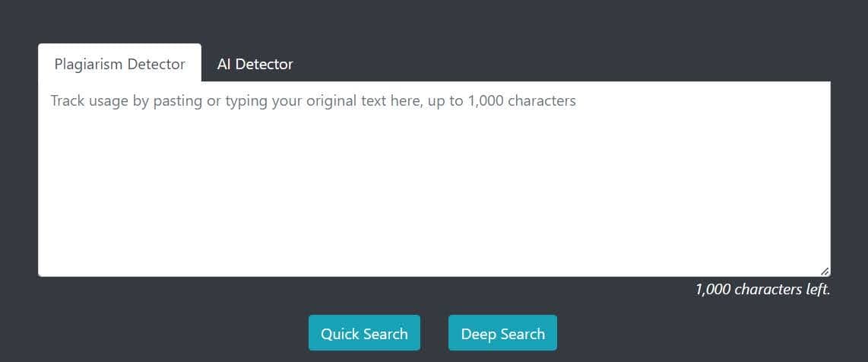Viewport: 868px width, 362px height.
Task: Click the Quick Search button
Action: coord(364,333)
